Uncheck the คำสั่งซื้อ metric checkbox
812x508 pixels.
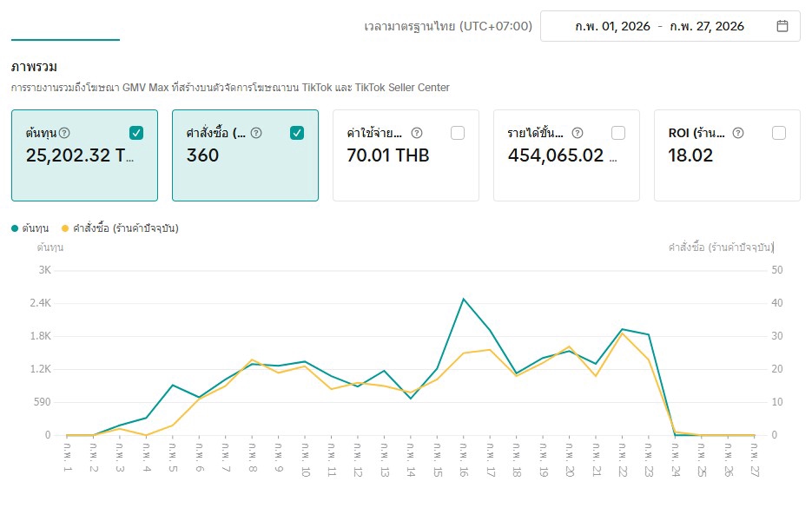pyautogui.click(x=297, y=133)
